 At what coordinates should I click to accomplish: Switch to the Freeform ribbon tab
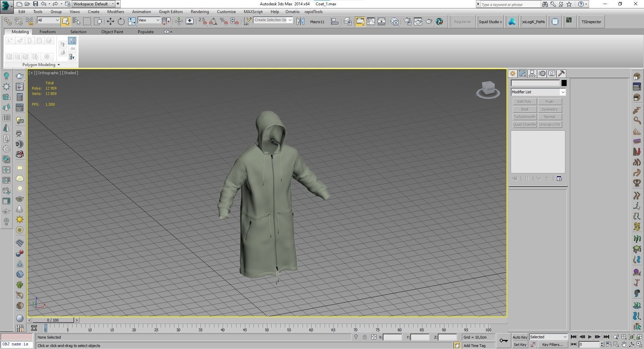coord(47,32)
